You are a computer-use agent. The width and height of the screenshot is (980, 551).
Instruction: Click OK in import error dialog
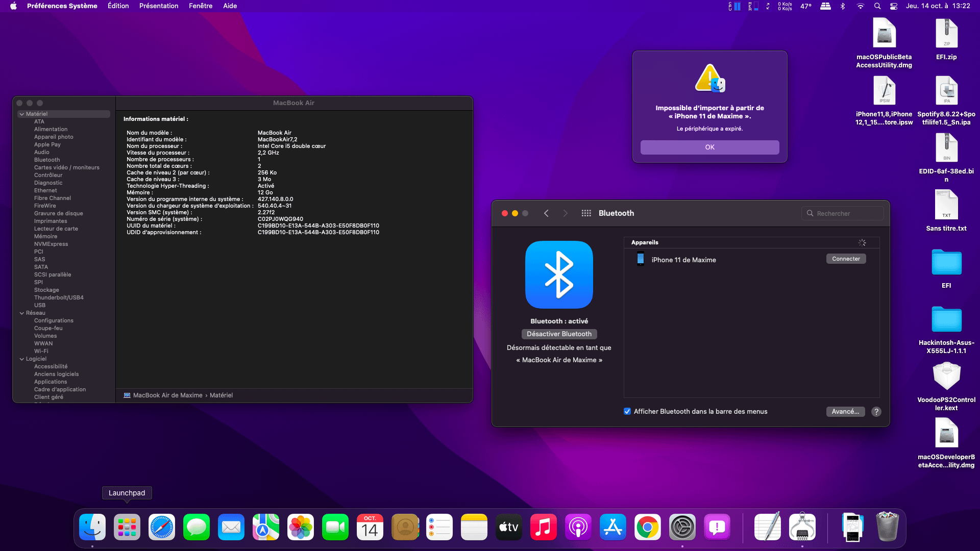click(x=710, y=147)
